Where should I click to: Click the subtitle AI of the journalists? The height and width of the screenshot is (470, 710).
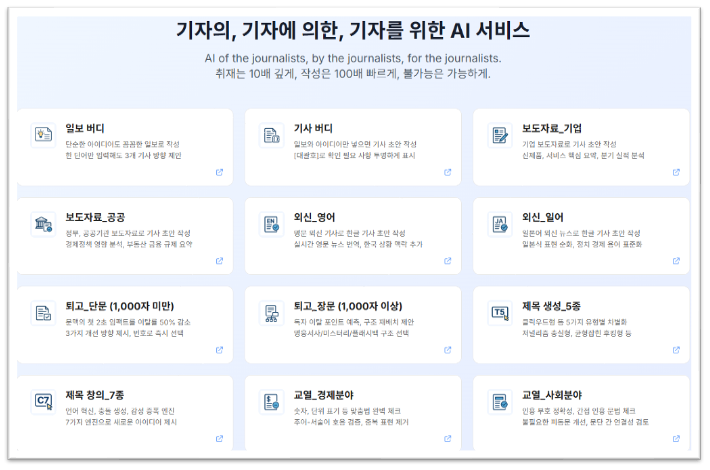point(353,58)
